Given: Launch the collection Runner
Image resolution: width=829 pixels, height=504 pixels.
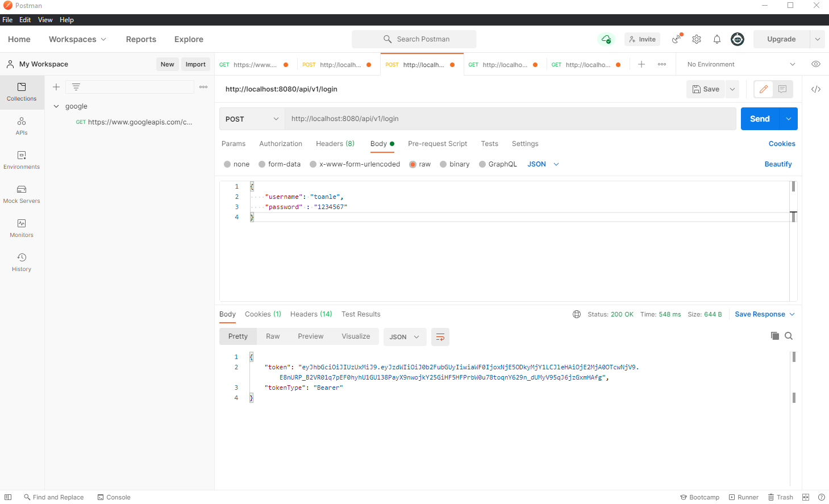Looking at the screenshot, I should tap(744, 497).
